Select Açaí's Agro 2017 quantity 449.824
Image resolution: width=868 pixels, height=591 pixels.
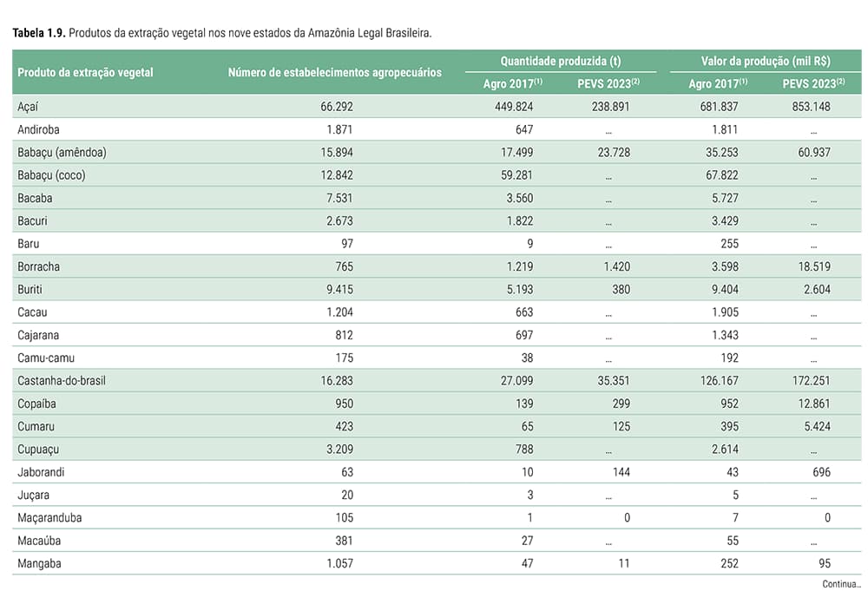(x=513, y=107)
